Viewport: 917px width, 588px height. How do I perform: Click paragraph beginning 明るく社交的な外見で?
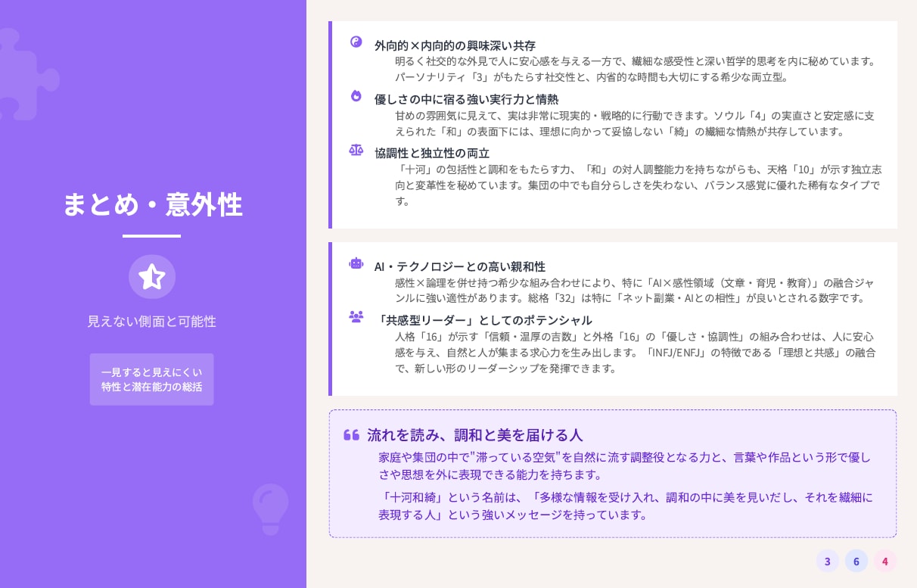tap(636, 69)
